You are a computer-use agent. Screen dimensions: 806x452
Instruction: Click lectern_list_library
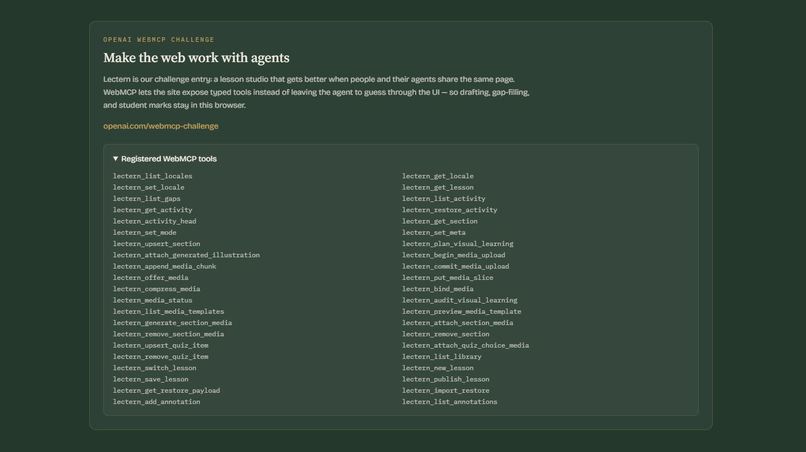[442, 357]
